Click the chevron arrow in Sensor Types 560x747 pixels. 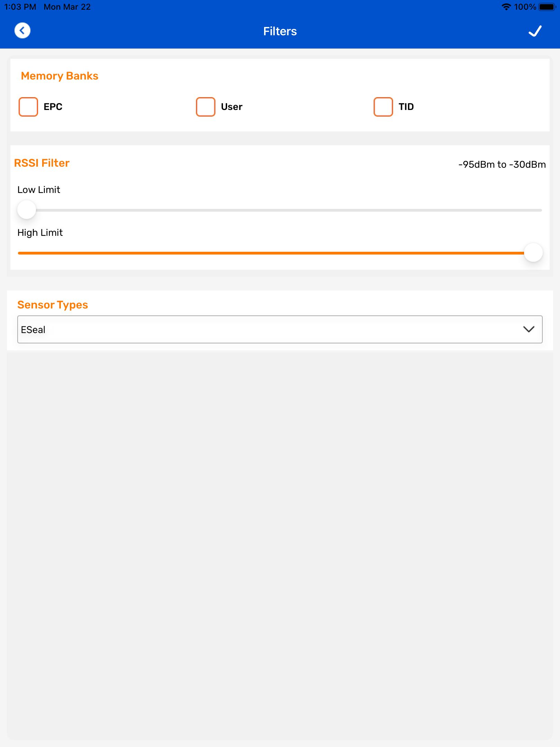pyautogui.click(x=529, y=329)
